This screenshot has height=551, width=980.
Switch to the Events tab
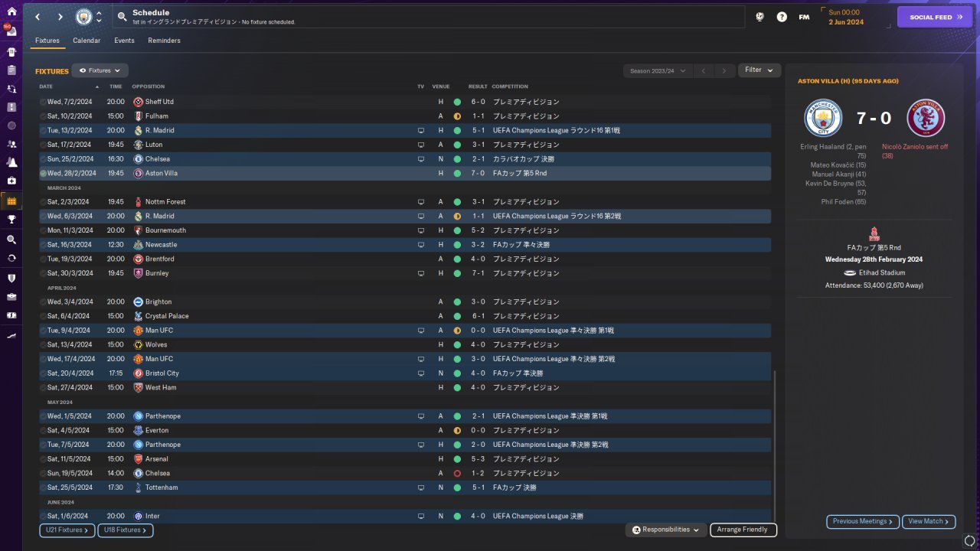(124, 41)
